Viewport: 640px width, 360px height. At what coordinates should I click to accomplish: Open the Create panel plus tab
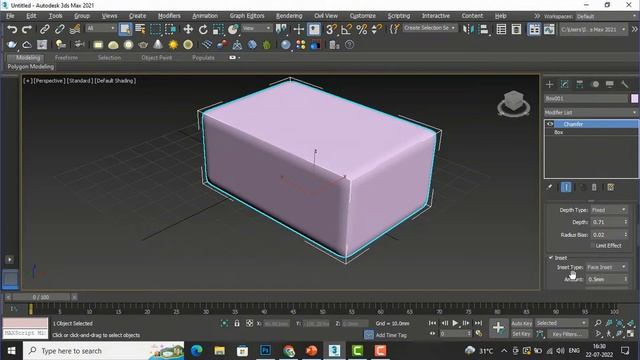pos(550,84)
